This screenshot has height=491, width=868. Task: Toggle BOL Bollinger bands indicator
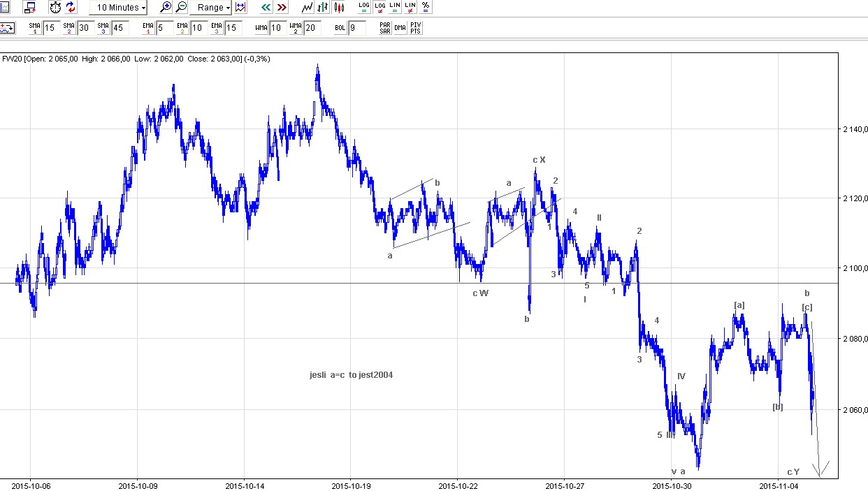(x=340, y=28)
